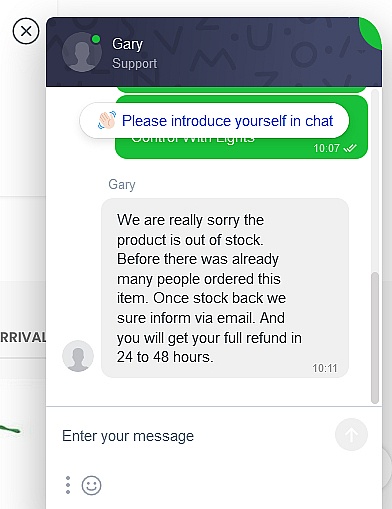Click Gary's small avatar beside the message
Viewport: 392px width, 509px height.
(78, 356)
